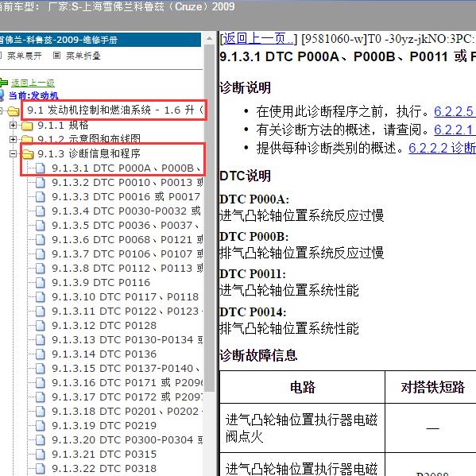Open 返回上一页 link in content pane
Screen dimensions: 476x476
pos(257,39)
